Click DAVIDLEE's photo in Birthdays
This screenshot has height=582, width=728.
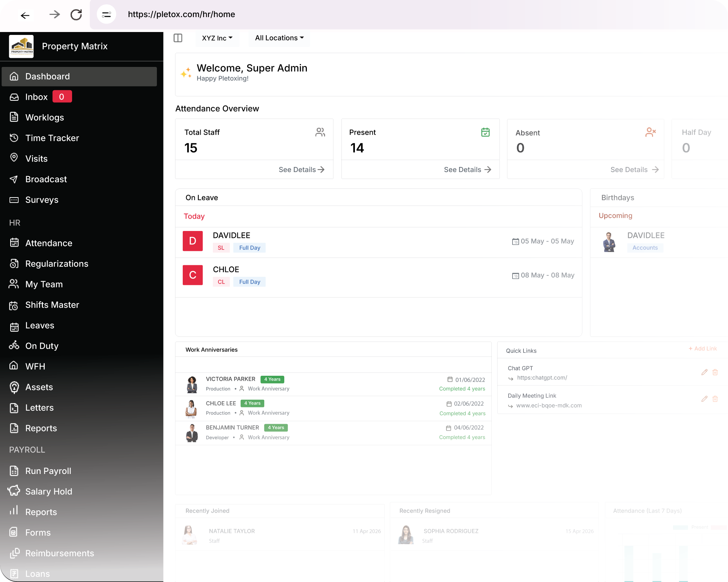coord(609,242)
